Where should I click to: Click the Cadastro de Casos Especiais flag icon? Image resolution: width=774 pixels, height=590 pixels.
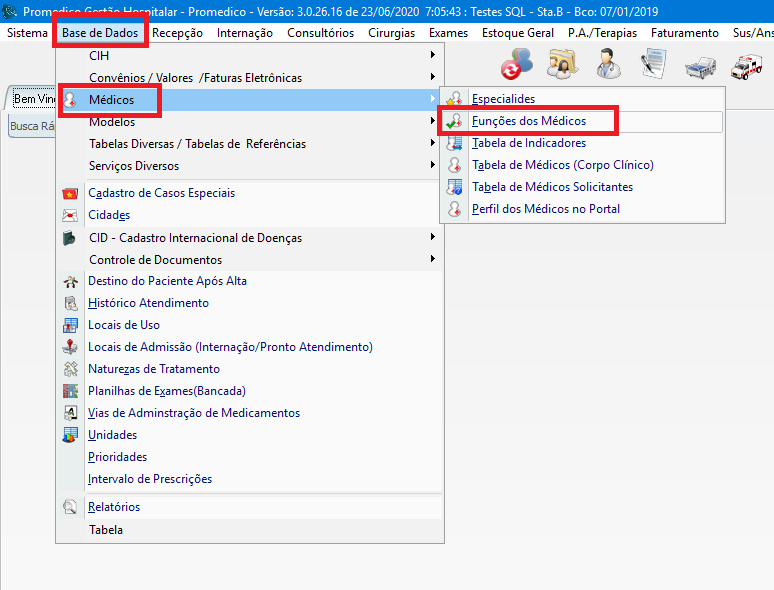pyautogui.click(x=70, y=194)
